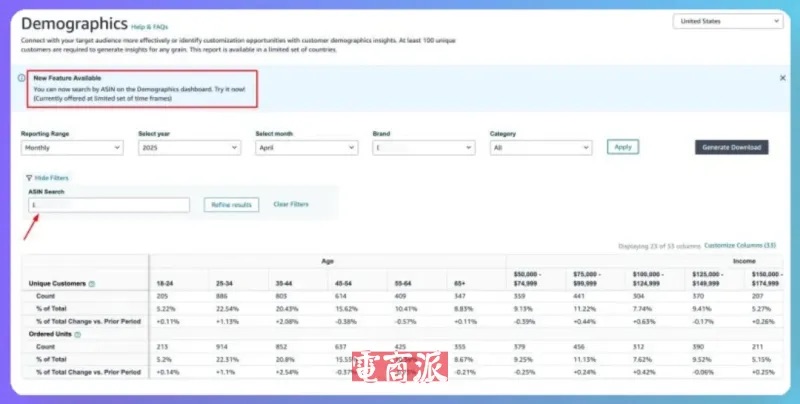Click the Count label under Ordered Units
The height and width of the screenshot is (404, 800).
pyautogui.click(x=45, y=347)
